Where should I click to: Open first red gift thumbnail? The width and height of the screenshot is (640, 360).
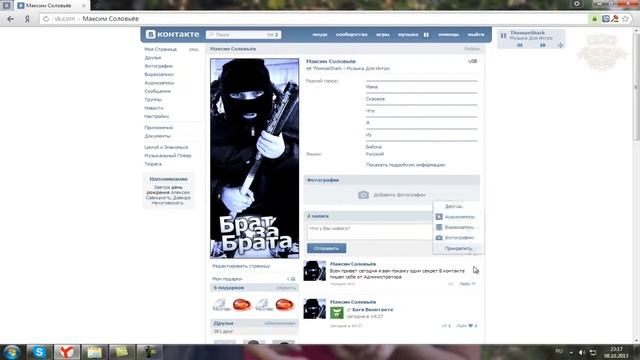(x=242, y=304)
